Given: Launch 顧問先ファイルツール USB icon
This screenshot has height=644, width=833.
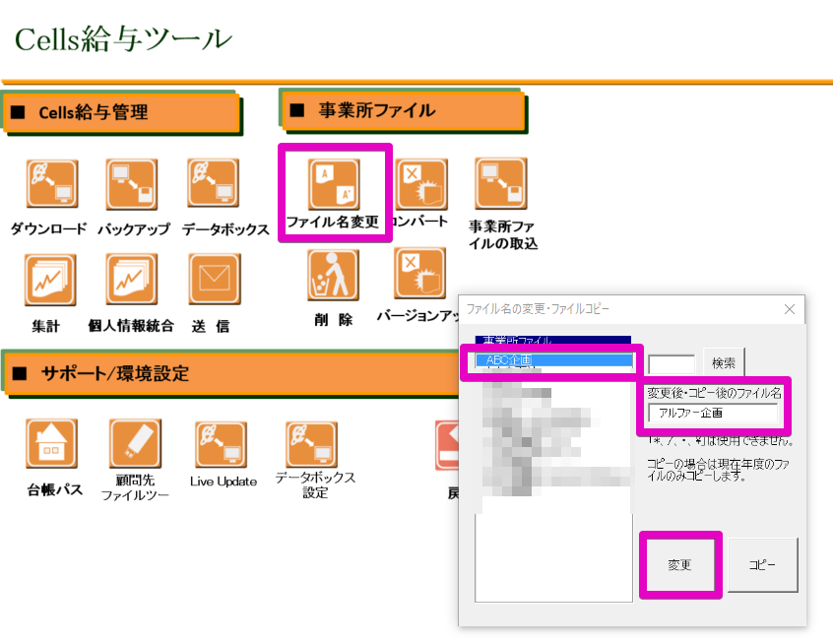Looking at the screenshot, I should 135,443.
